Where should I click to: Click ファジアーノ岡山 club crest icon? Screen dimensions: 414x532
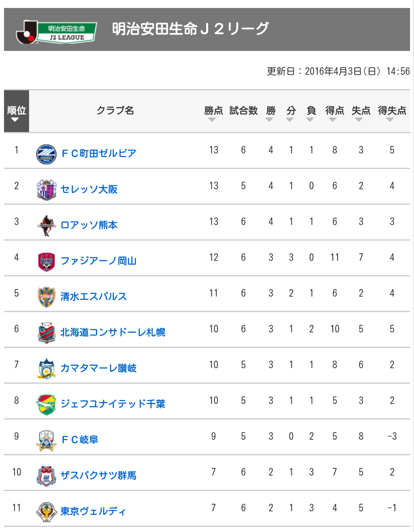[46, 261]
